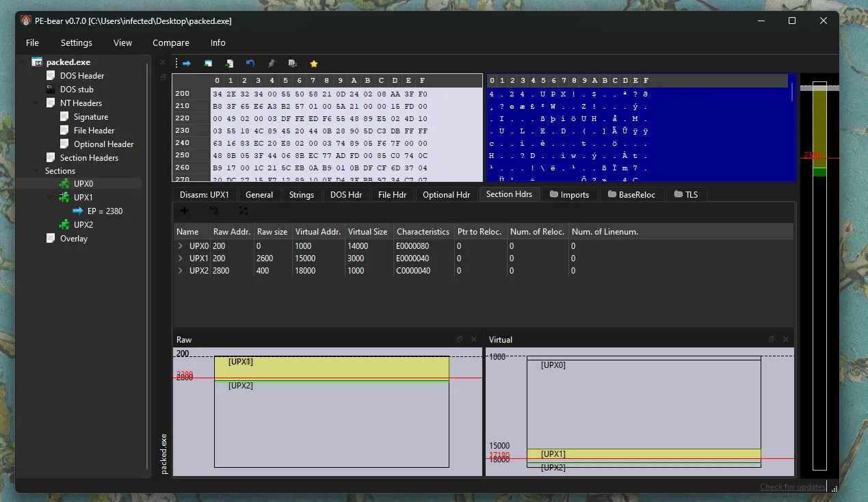Click the yellow UPX1 block in the Raw view

331,367
